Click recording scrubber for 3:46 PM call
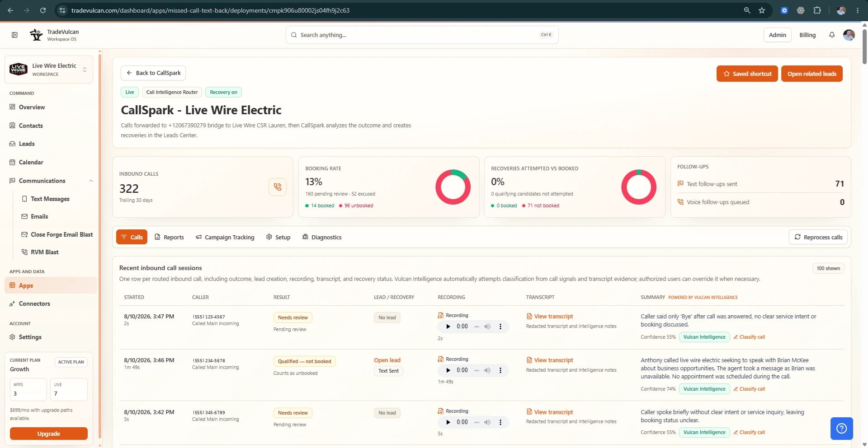This screenshot has width=868, height=448. pos(476,370)
